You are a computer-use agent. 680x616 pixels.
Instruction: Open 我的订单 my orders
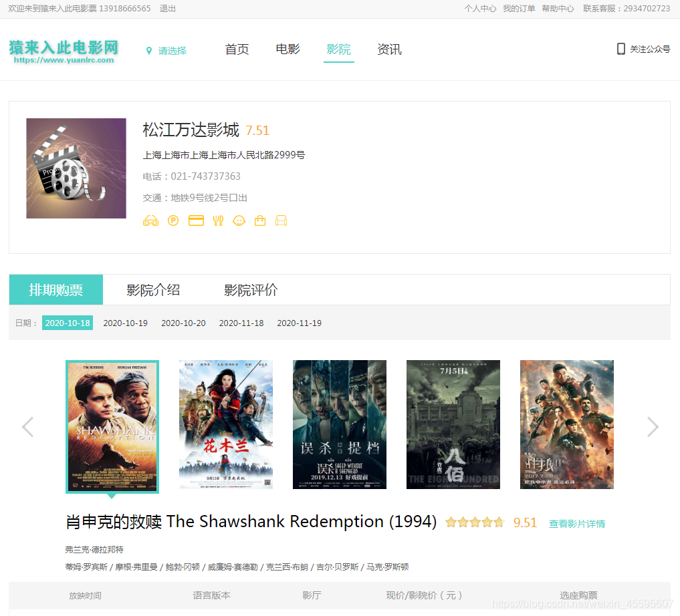click(x=519, y=9)
